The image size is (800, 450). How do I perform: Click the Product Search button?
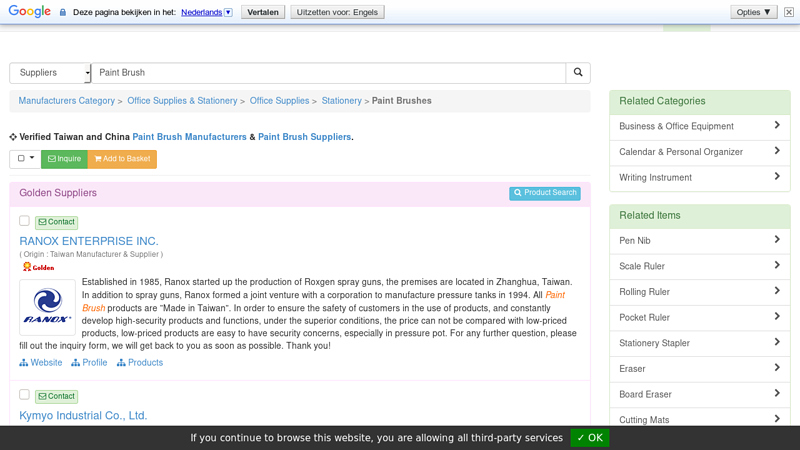pos(544,193)
